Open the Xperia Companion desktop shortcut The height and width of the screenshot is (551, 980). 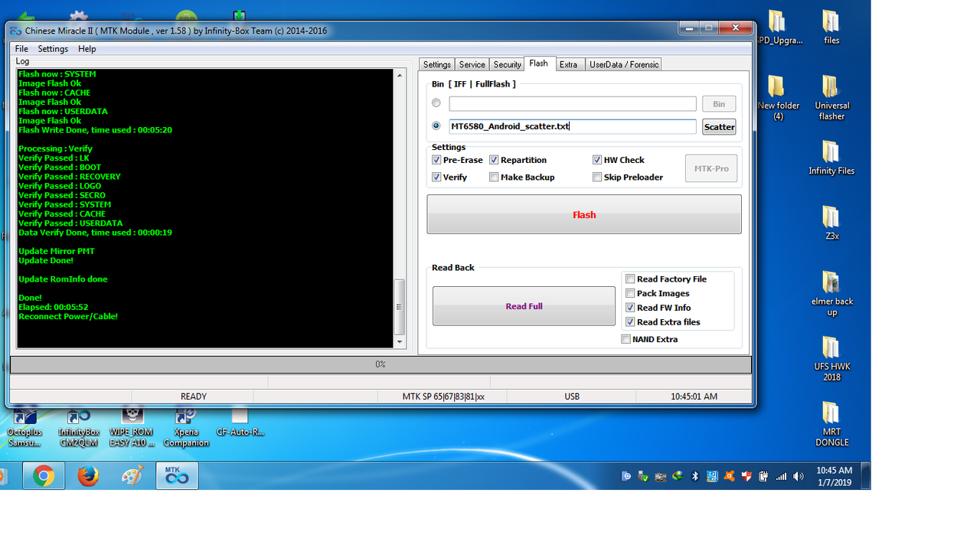coord(186,427)
